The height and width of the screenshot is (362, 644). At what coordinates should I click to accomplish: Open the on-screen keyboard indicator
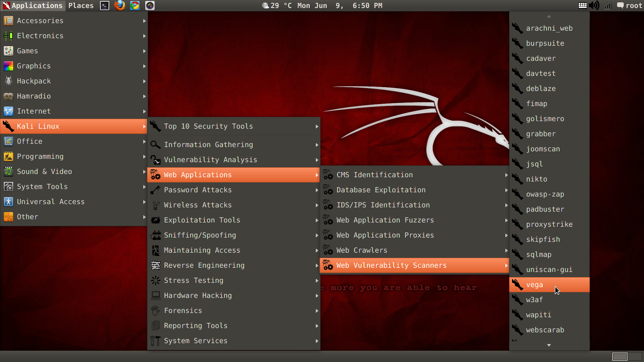tap(583, 6)
